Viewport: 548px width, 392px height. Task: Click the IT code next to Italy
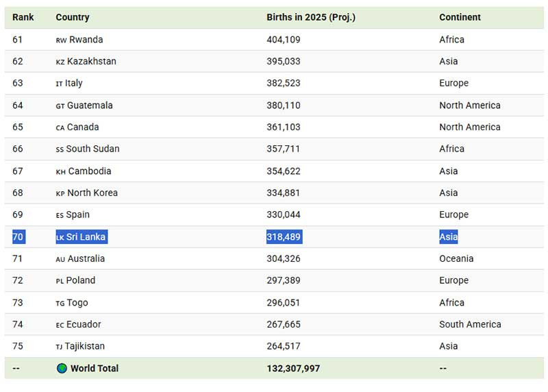tap(59, 84)
